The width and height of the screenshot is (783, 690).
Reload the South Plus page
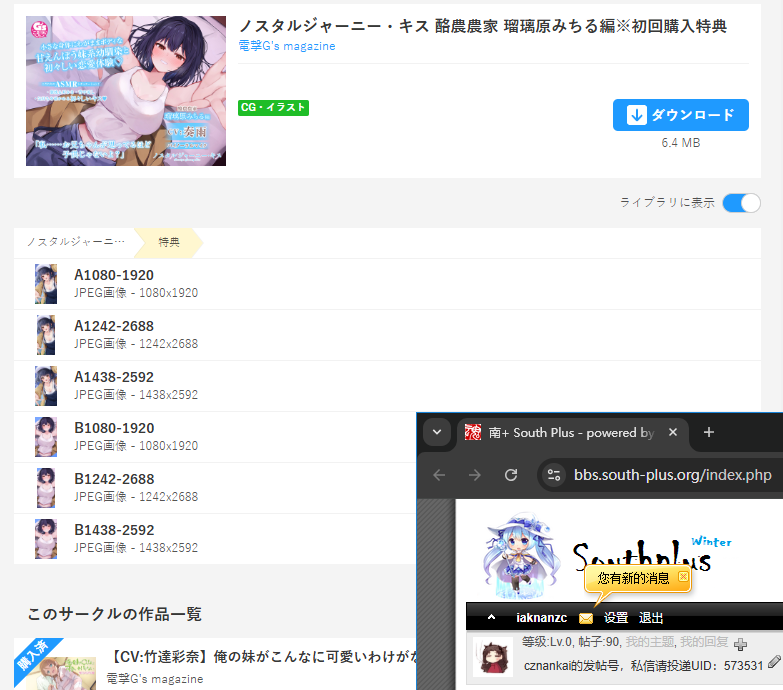point(511,475)
